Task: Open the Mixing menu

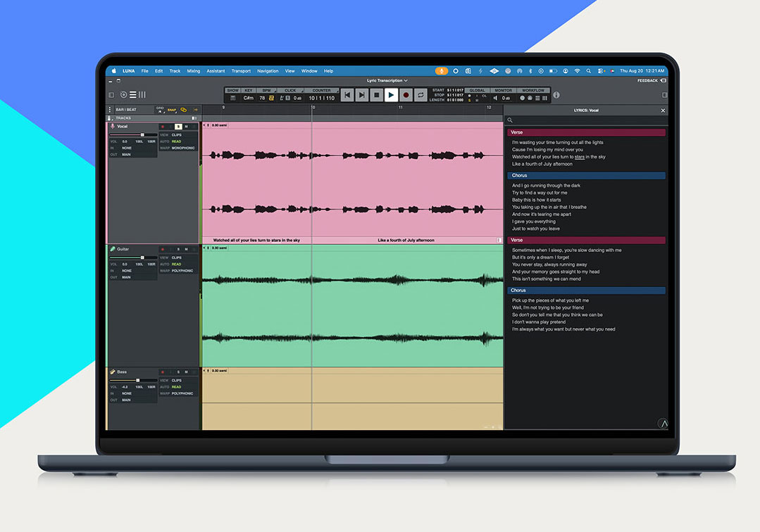Action: pos(194,70)
